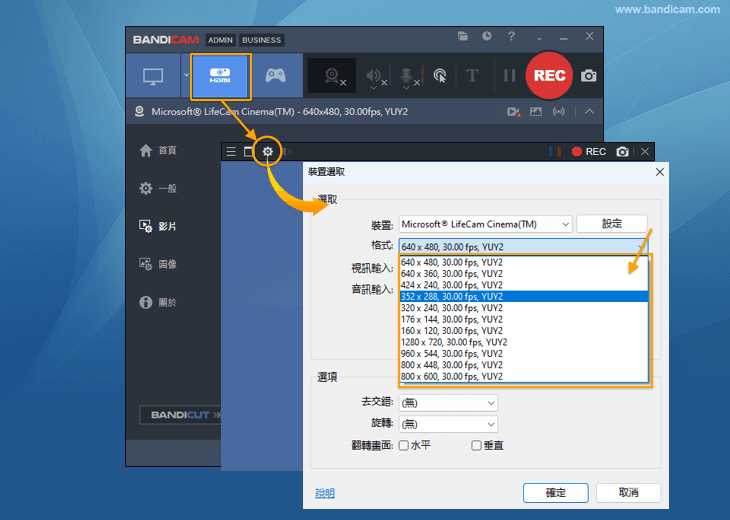The width and height of the screenshot is (730, 520).
Task: Select 640 x 360, 30.00 fps option
Action: [524, 274]
